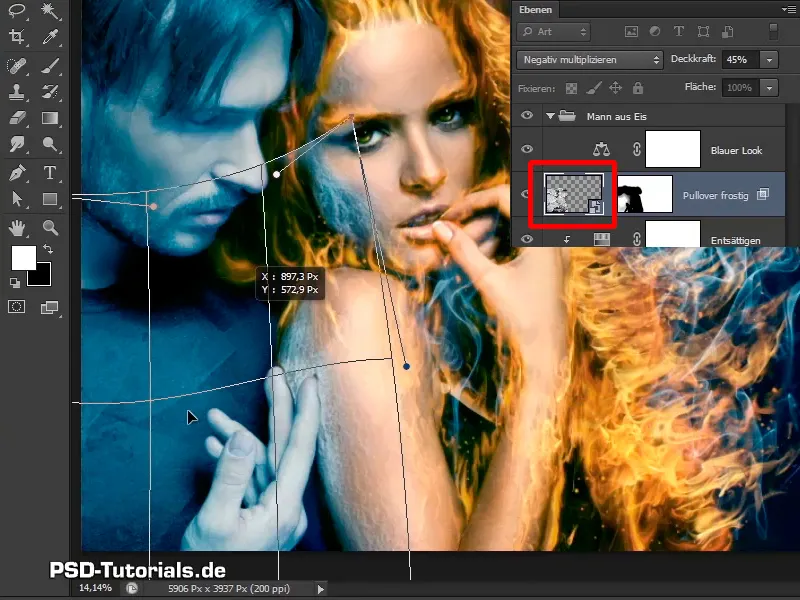Open the Art filter type dropdown

pyautogui.click(x=554, y=32)
